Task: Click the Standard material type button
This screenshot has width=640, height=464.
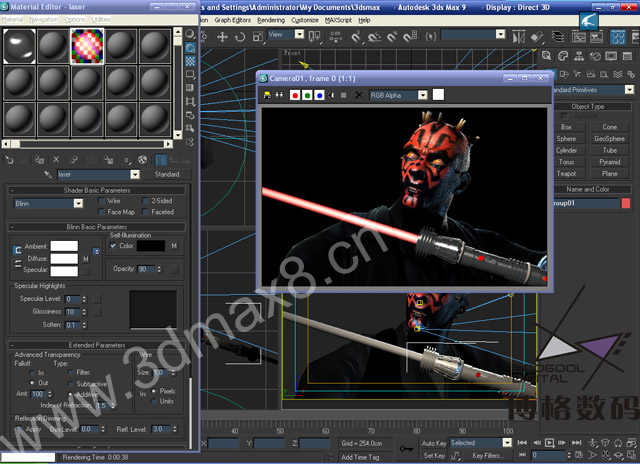Action: (x=167, y=174)
